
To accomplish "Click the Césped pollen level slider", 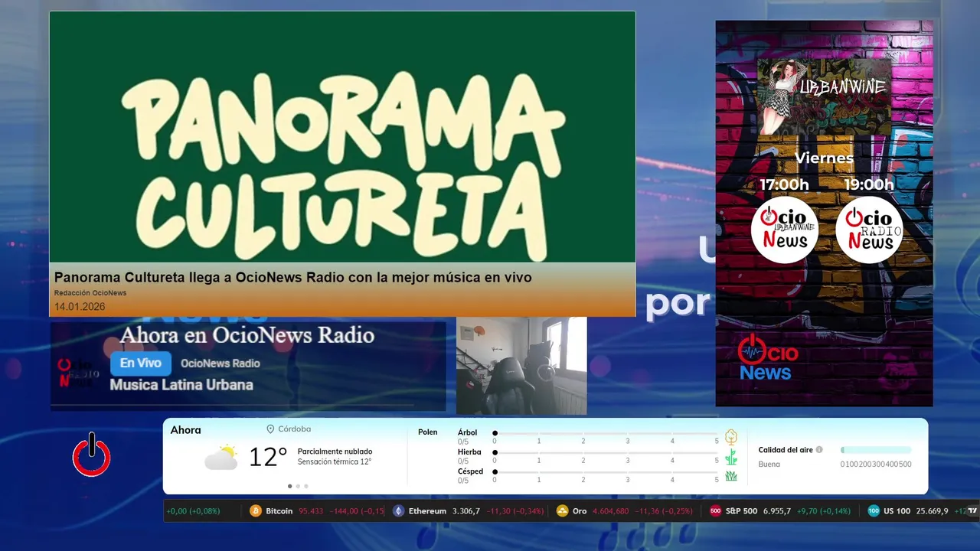I will click(x=606, y=471).
